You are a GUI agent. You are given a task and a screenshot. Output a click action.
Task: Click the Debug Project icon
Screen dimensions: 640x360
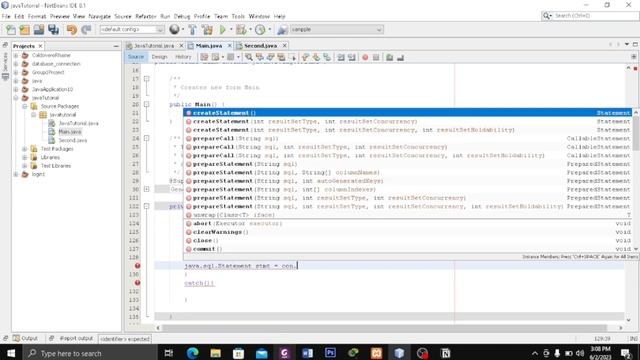[x=241, y=30]
